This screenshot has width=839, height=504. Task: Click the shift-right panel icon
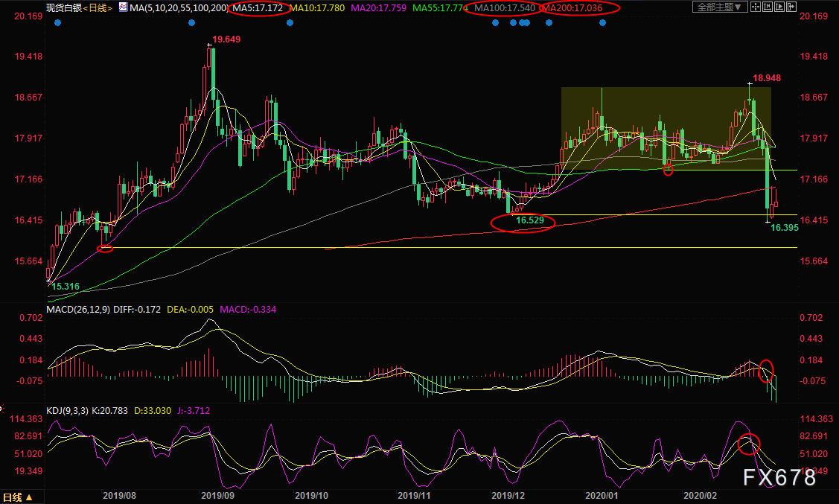coord(791,7)
